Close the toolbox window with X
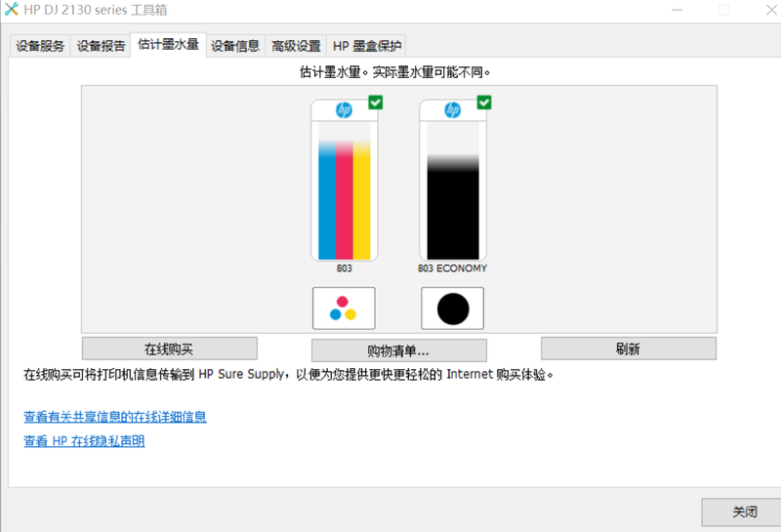 771,10
